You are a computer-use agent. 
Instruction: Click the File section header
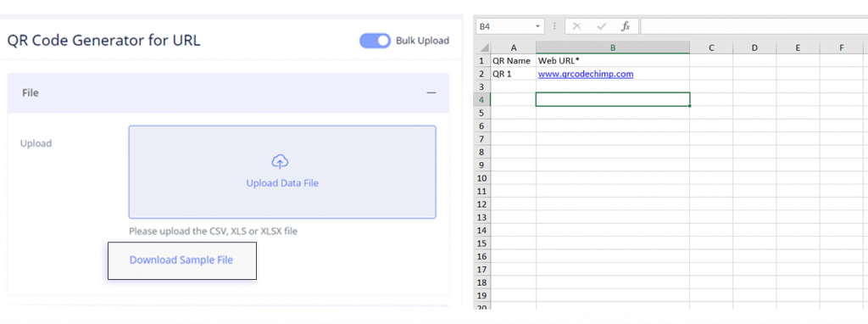click(228, 93)
